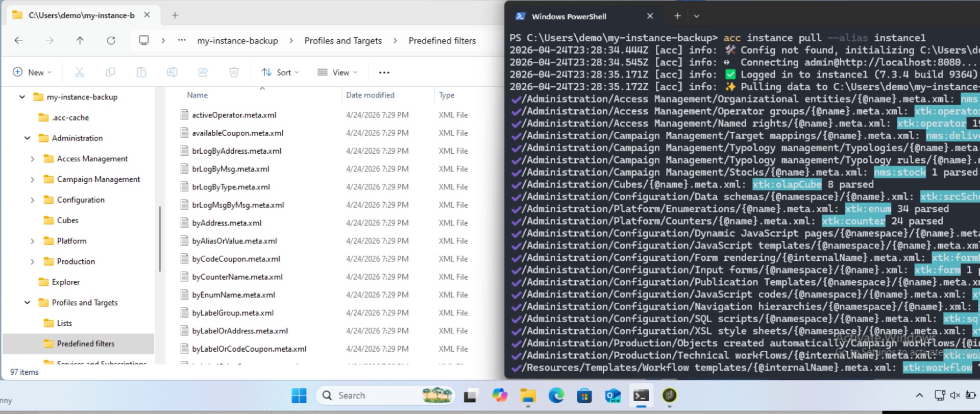
Task: Click the taskbar Search box
Action: tap(385, 395)
